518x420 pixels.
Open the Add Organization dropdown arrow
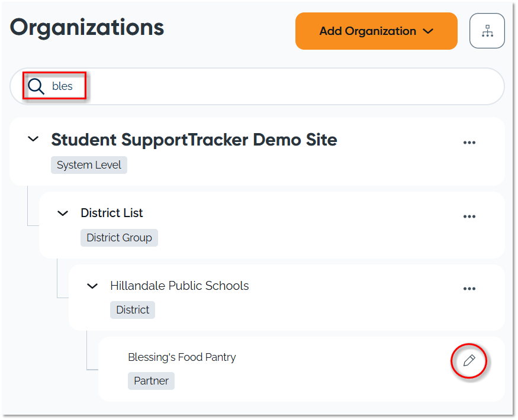429,31
